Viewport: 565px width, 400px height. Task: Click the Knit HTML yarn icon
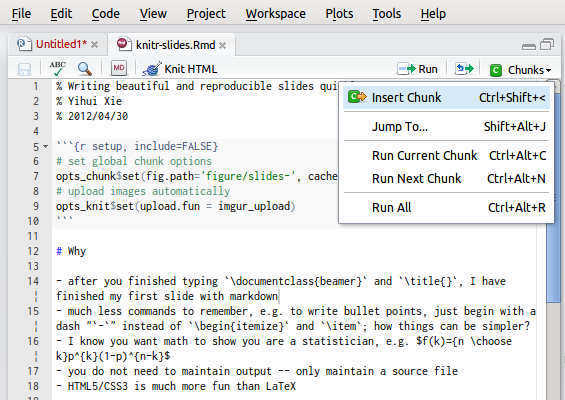[x=152, y=68]
